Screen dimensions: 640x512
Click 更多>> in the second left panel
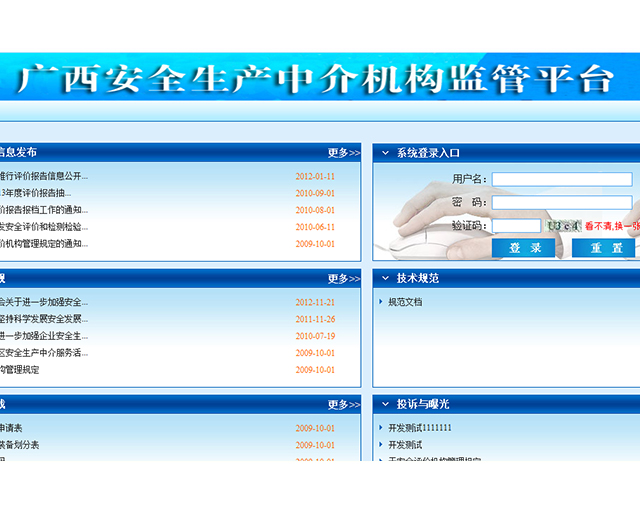pyautogui.click(x=343, y=278)
